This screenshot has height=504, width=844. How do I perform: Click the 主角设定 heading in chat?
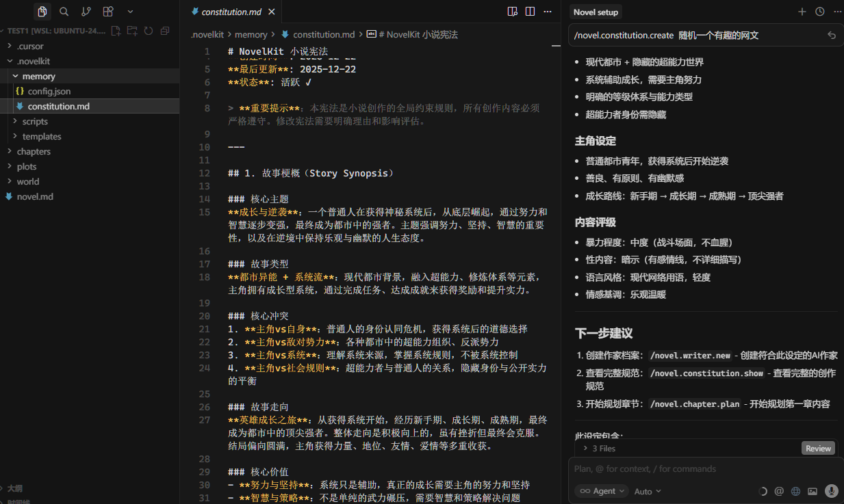pos(596,141)
